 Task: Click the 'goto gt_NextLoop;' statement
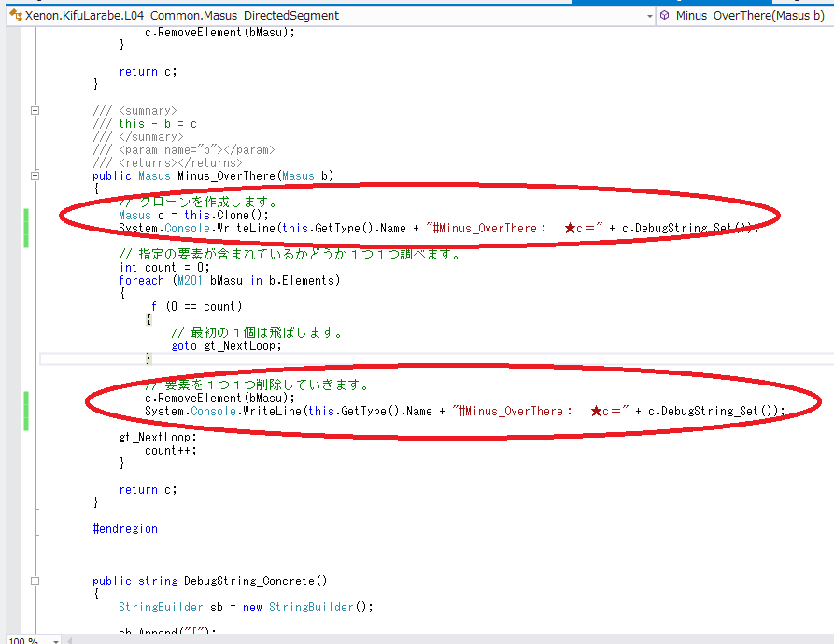[x=227, y=346]
